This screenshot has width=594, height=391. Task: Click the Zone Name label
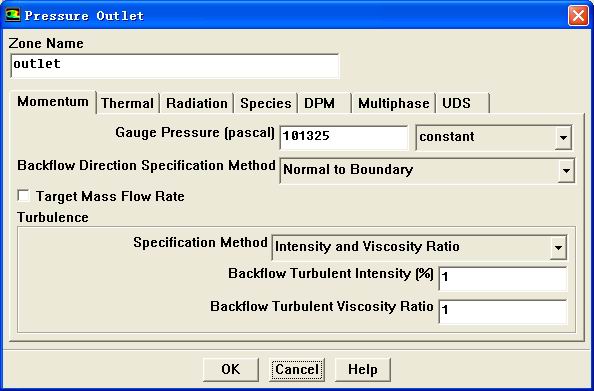pyautogui.click(x=46, y=43)
